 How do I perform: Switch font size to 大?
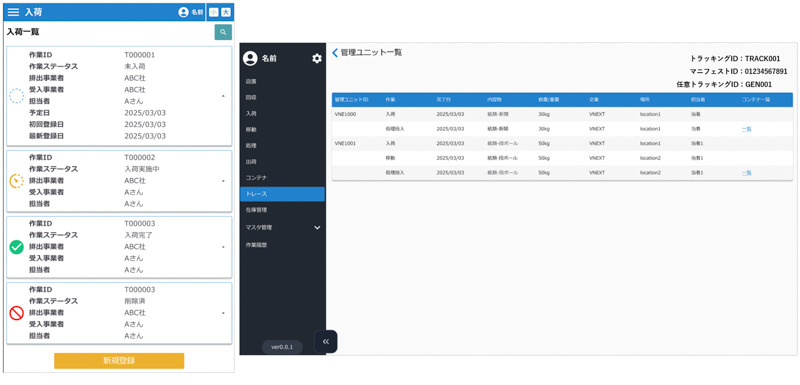pyautogui.click(x=225, y=12)
